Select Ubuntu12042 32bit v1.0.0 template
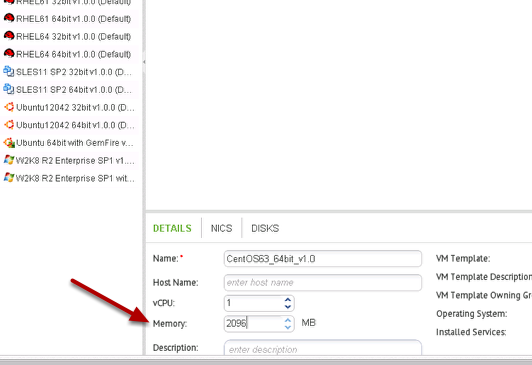This screenshot has width=532, height=365. 75,108
